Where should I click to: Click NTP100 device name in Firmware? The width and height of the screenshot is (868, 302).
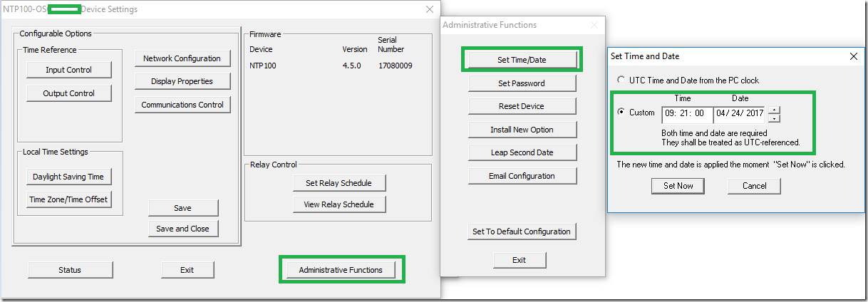click(x=262, y=66)
